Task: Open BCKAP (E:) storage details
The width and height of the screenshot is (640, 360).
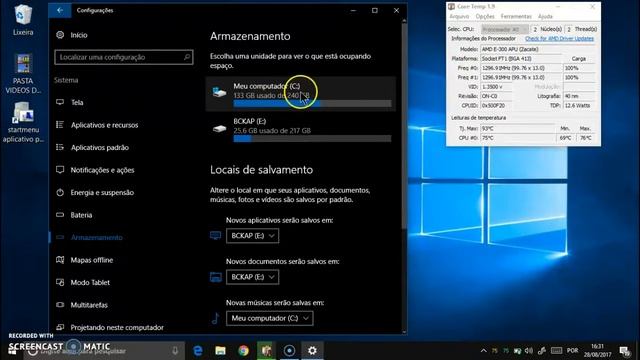Action: pos(301,129)
